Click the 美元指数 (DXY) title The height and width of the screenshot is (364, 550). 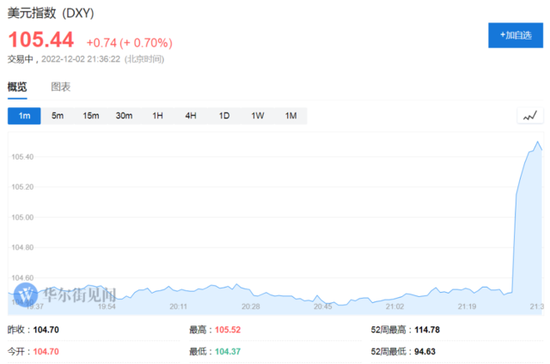pyautogui.click(x=51, y=13)
